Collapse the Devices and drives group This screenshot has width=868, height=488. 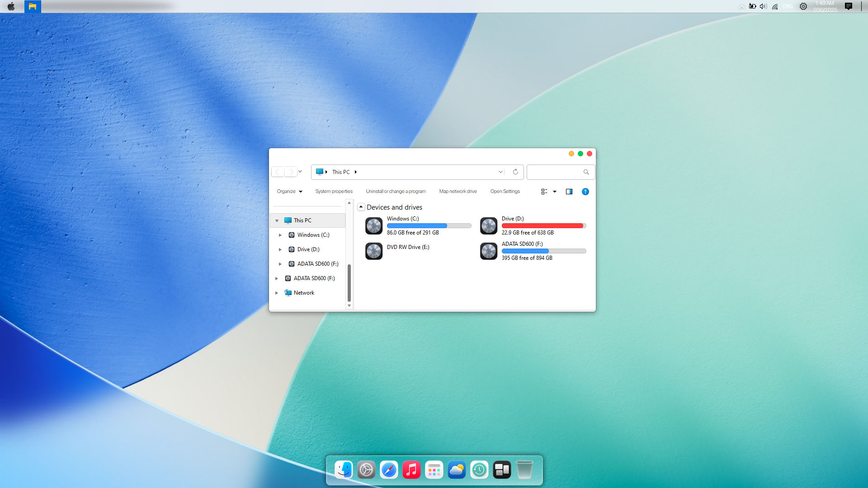pos(361,207)
